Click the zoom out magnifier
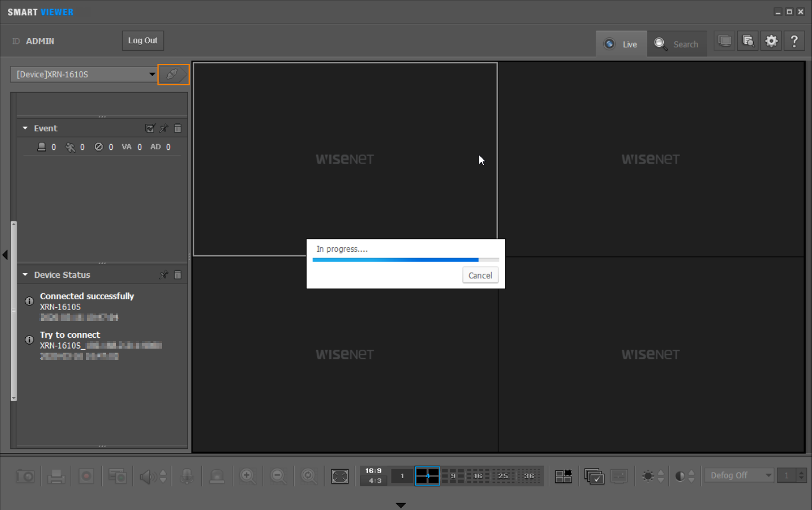Screen dimensions: 812x510 (278, 476)
